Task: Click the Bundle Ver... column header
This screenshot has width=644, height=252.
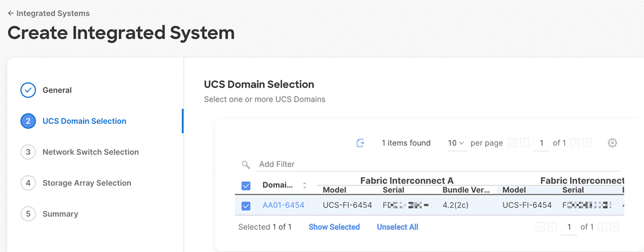Action: (466, 190)
